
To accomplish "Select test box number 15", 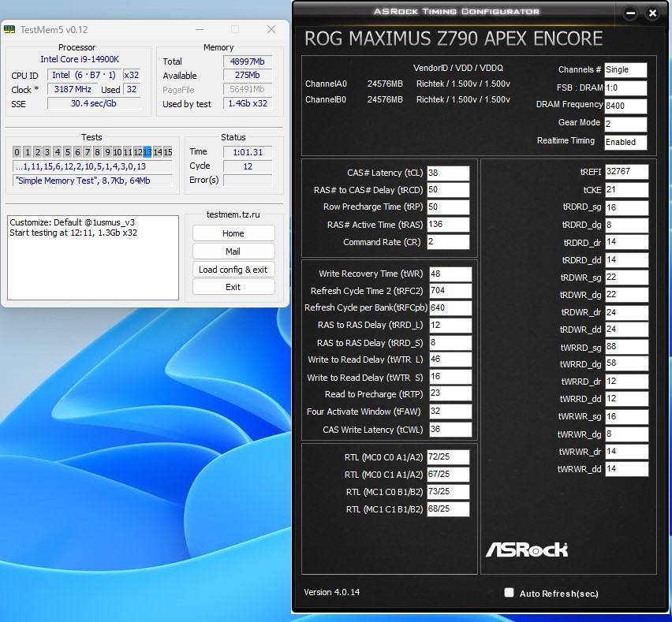I will click(x=168, y=151).
